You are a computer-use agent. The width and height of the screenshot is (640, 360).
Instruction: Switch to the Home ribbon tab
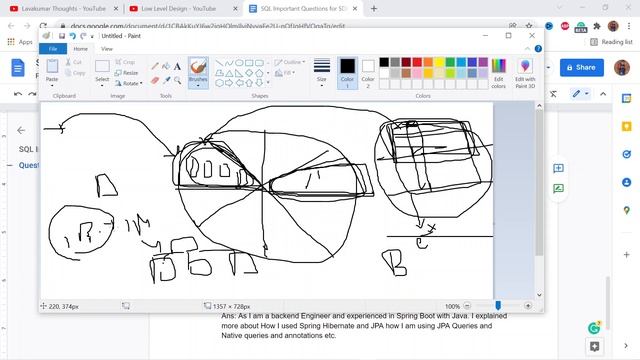[x=80, y=49]
